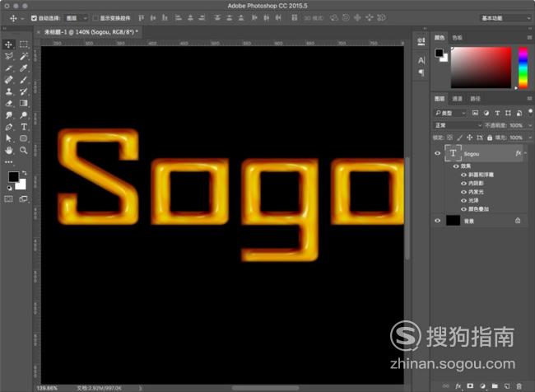Select the Path Selection arrow tool

9,138
